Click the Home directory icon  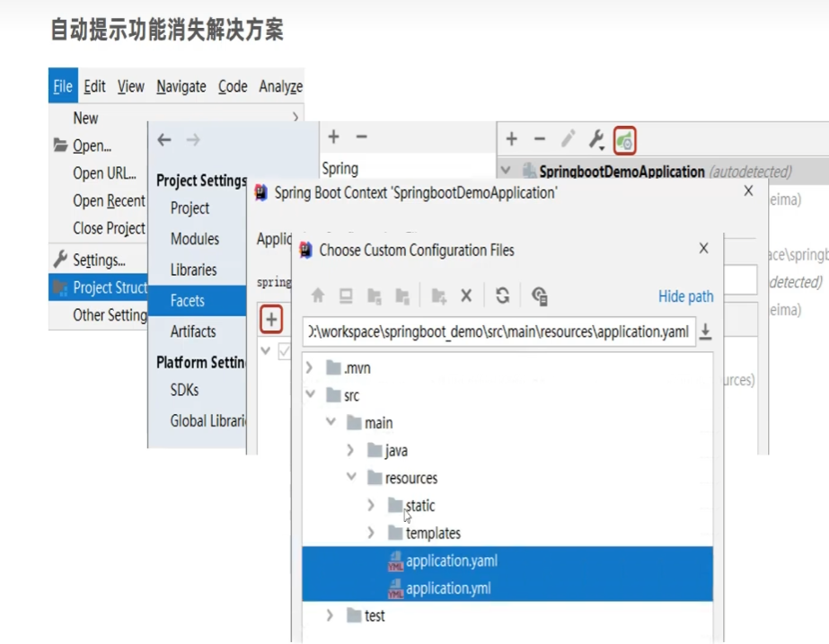[x=318, y=295]
